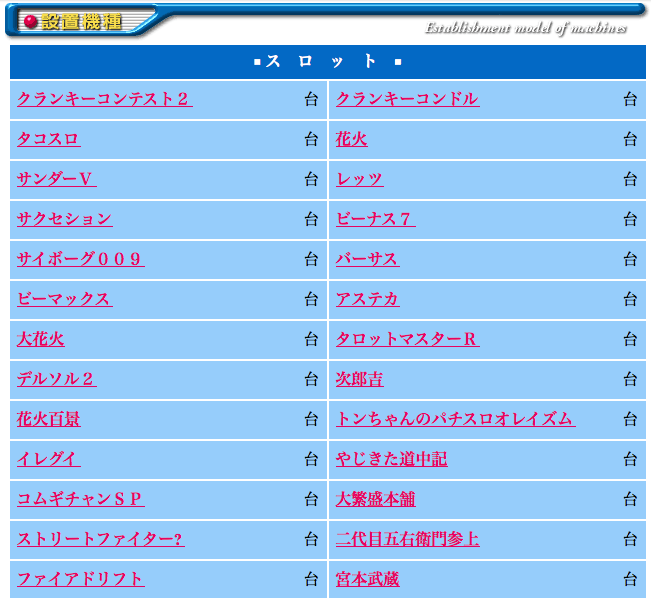651x598 pixels.
Task: Open the 花火百景 link
Action: (49, 419)
